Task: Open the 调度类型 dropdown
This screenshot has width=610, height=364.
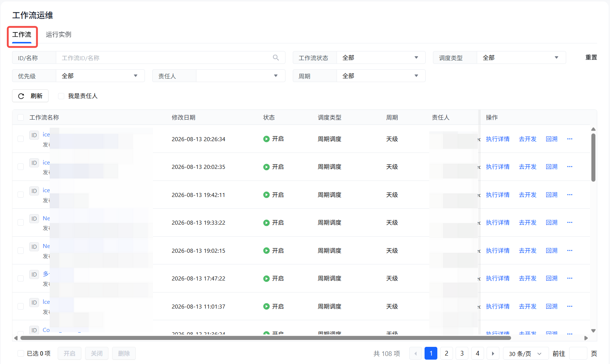Action: coord(521,58)
